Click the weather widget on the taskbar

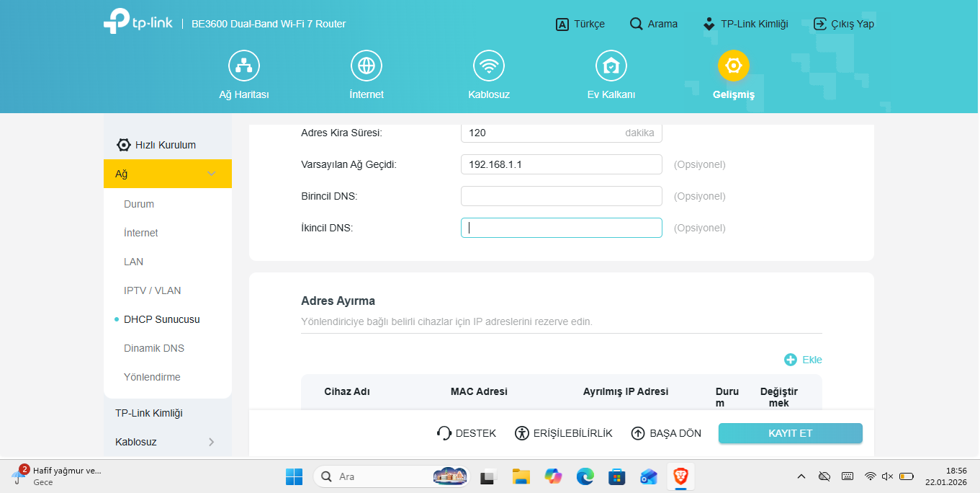[x=56, y=476]
